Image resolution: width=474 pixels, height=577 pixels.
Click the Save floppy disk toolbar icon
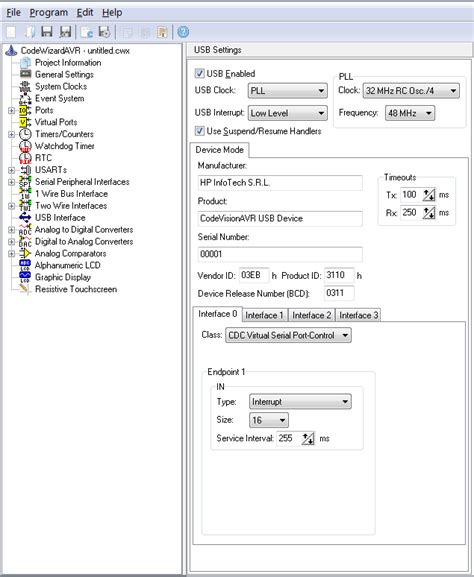47,32
